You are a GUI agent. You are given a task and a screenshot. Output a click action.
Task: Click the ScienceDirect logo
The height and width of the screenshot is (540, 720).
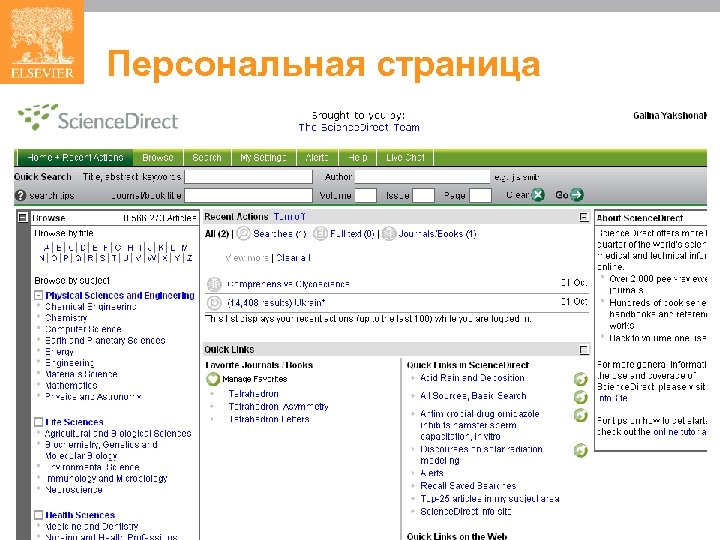pyautogui.click(x=98, y=118)
